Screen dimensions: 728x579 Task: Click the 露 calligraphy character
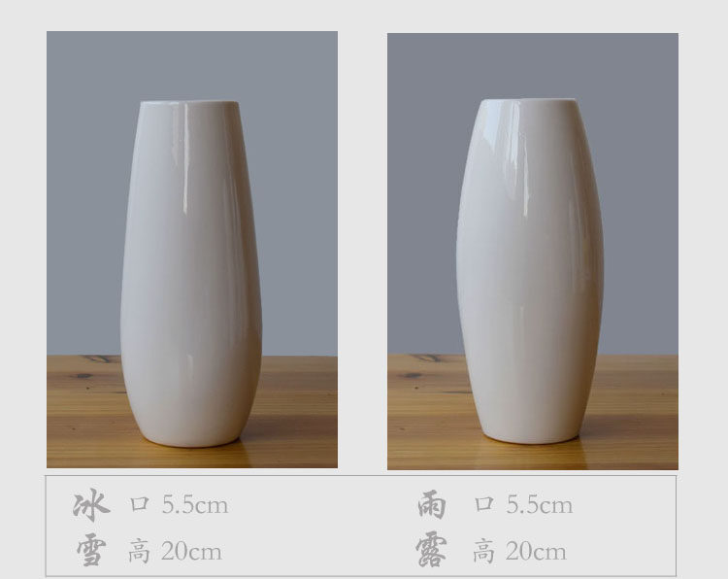(431, 550)
